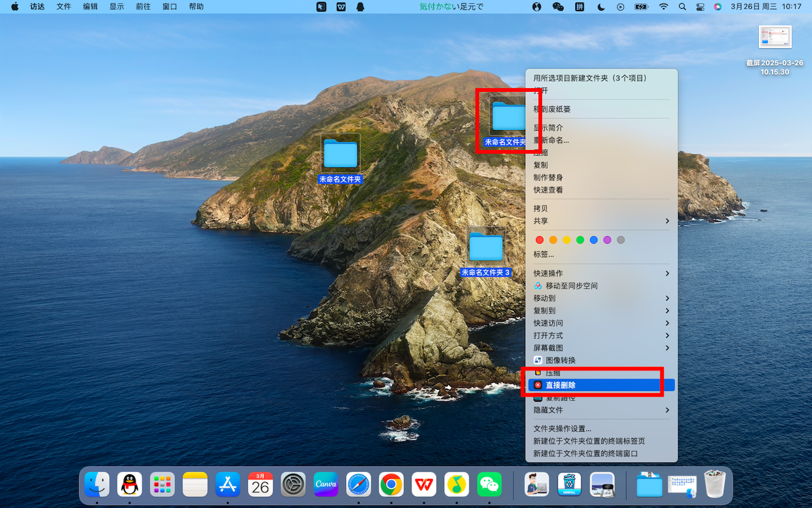Open QQ Music in the Dock
This screenshot has width=812, height=508.
tap(457, 484)
